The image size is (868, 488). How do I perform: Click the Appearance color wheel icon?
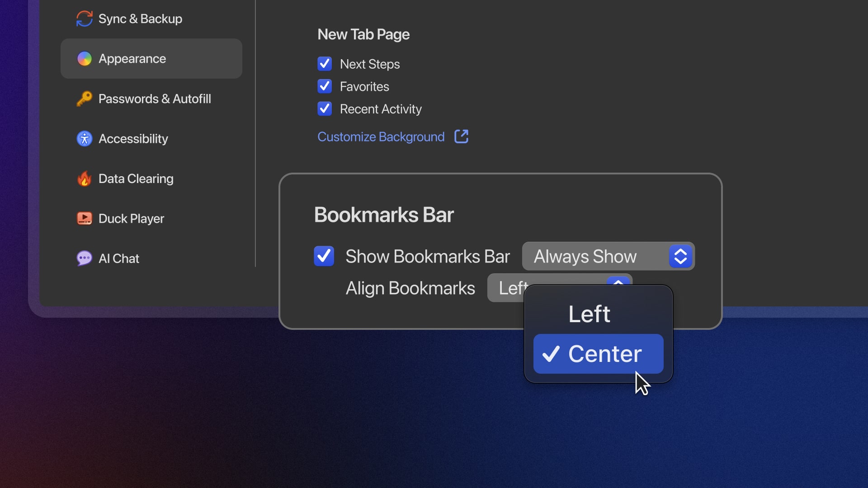(x=84, y=59)
